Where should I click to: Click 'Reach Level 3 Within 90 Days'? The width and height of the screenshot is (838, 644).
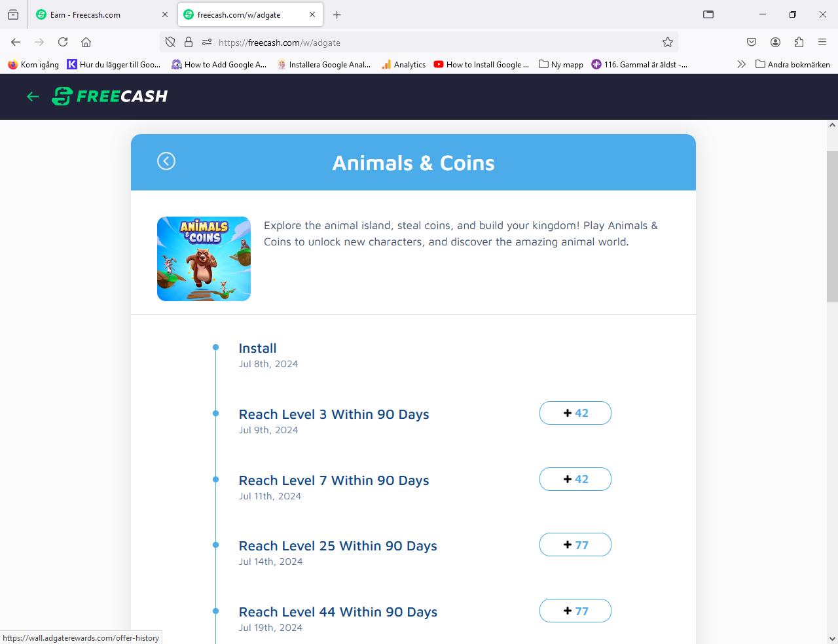click(x=334, y=414)
